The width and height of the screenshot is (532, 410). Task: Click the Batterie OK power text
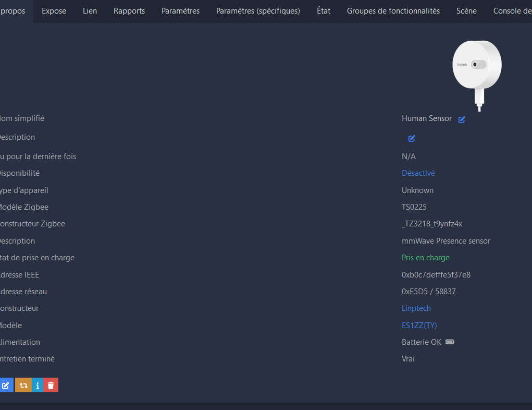422,342
